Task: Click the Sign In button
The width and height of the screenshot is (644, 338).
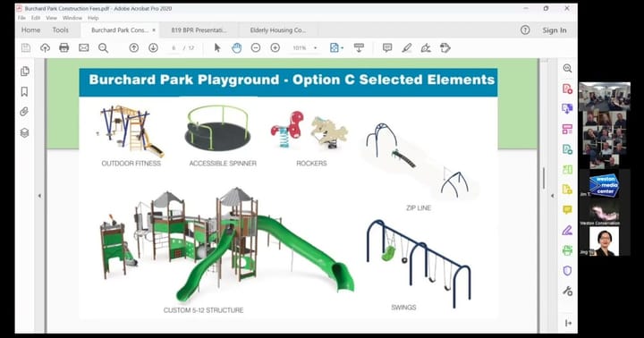Action: [554, 30]
